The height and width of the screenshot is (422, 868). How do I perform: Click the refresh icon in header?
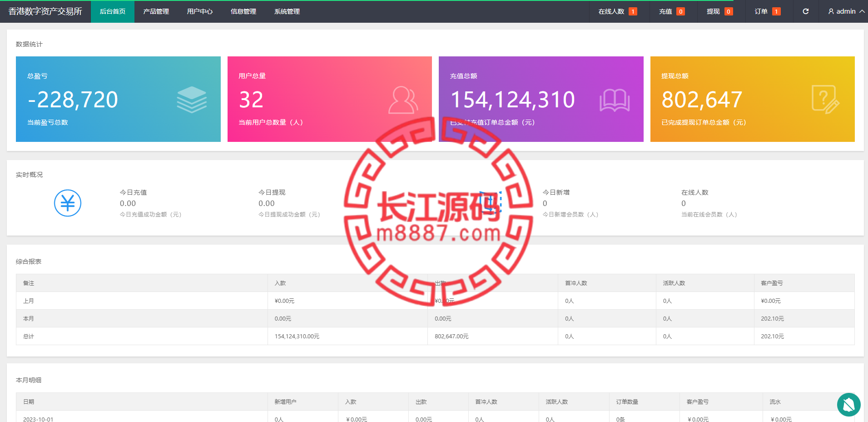[806, 11]
